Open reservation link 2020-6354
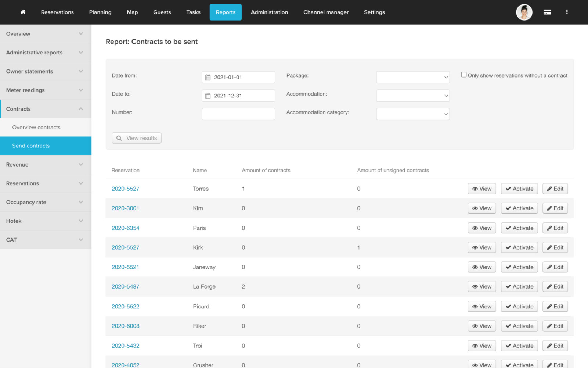Screen dimensions: 588x368 click(125, 228)
